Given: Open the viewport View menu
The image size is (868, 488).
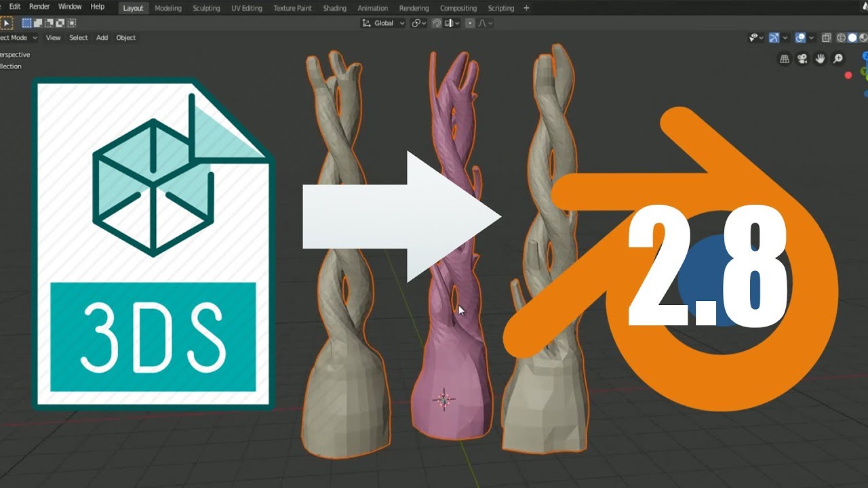Looking at the screenshot, I should pyautogui.click(x=53, y=38).
